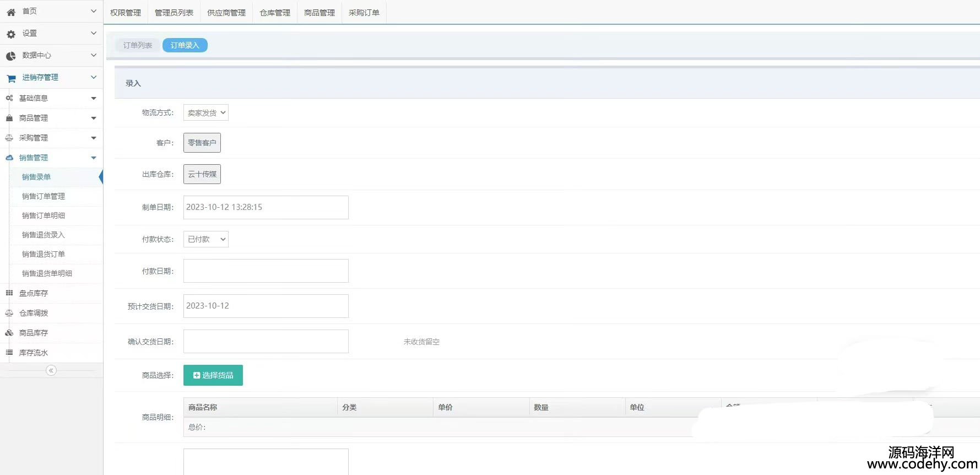The height and width of the screenshot is (475, 980).
Task: Open the 供应商管理 top tab
Action: pos(226,13)
